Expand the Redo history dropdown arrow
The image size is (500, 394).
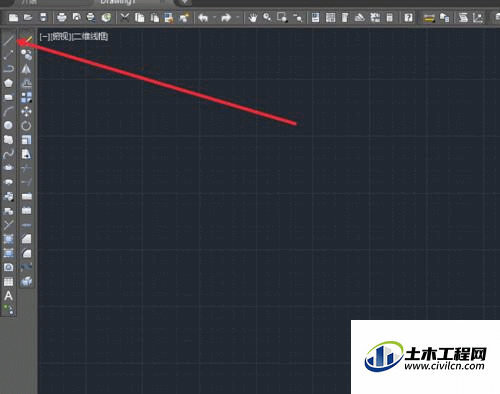coord(237,17)
